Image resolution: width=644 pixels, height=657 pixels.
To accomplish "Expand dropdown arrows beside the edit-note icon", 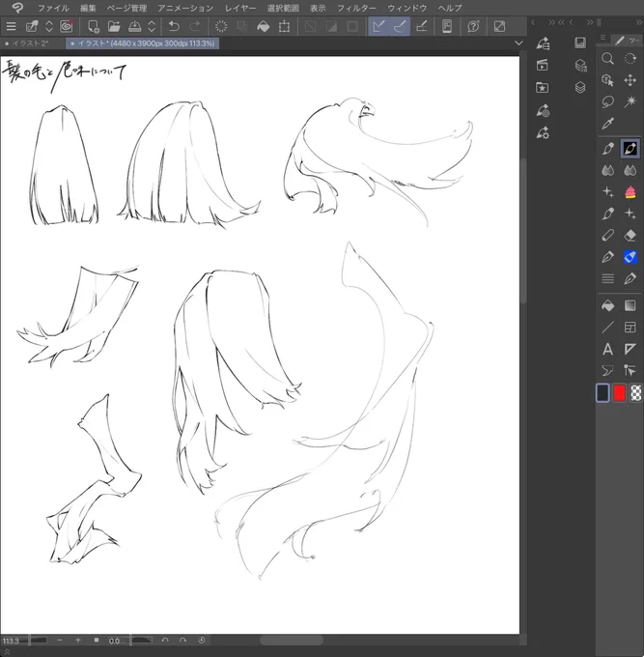I will coord(49,27).
